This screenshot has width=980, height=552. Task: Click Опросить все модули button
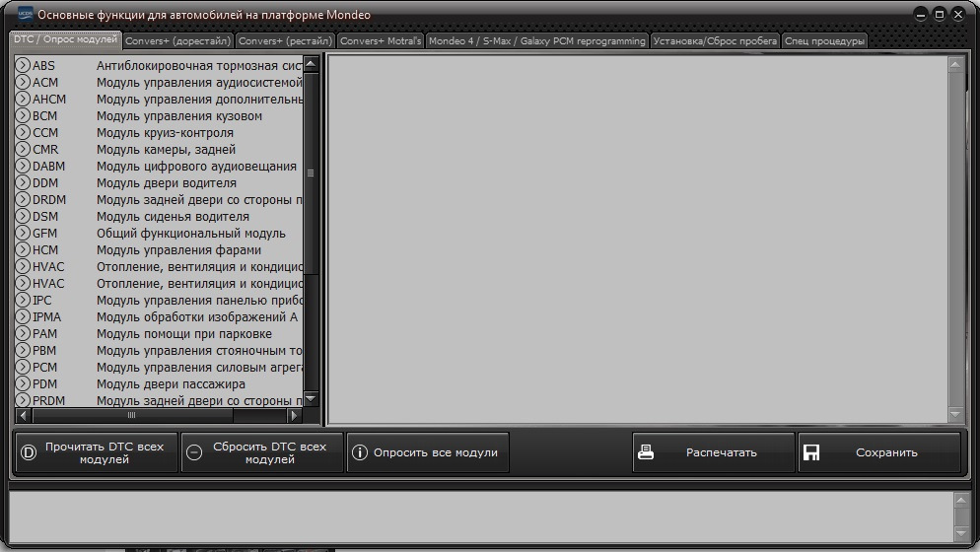pos(428,452)
